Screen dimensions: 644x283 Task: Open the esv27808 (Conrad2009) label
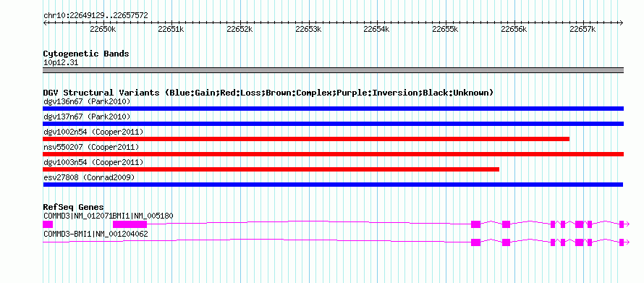point(89,178)
